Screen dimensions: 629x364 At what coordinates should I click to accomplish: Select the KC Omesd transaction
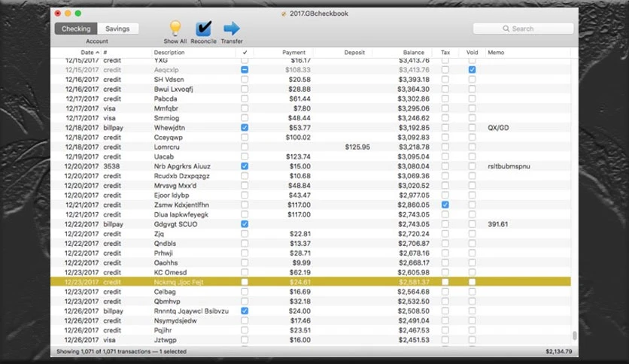pos(311,272)
